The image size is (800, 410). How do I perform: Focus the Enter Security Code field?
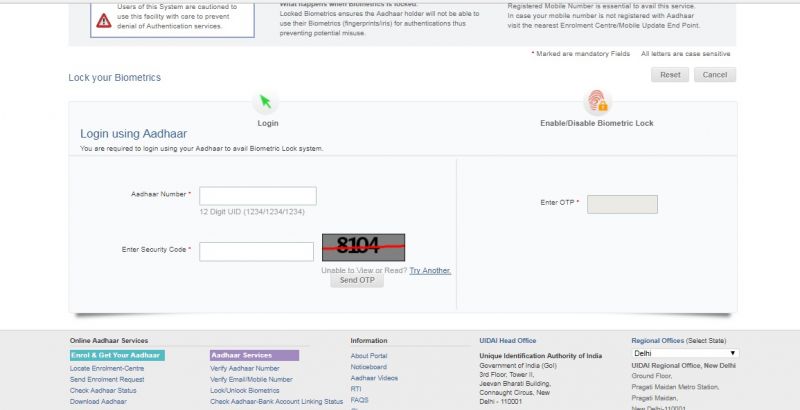tap(256, 251)
